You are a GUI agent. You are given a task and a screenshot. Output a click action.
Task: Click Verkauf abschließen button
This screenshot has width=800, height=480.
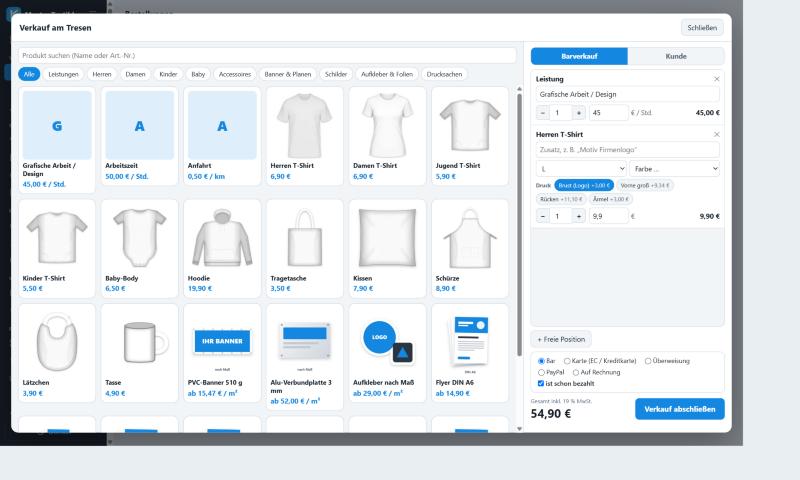(680, 409)
